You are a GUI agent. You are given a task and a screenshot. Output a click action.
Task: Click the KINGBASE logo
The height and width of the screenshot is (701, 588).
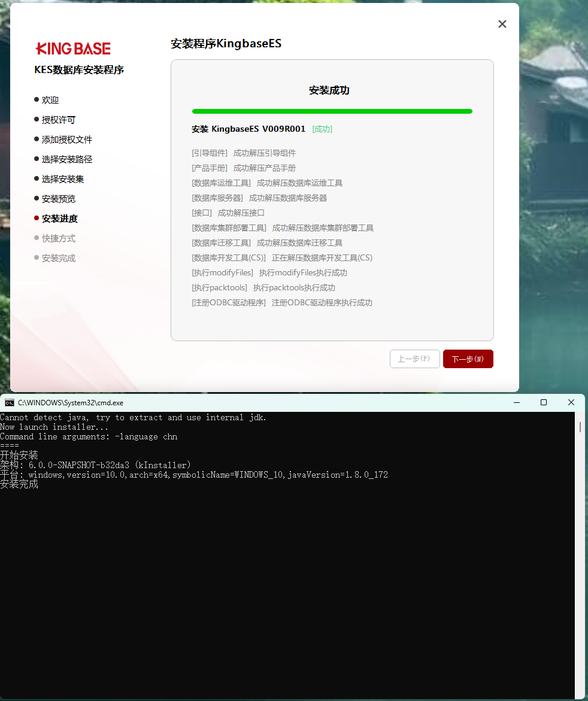pos(73,48)
